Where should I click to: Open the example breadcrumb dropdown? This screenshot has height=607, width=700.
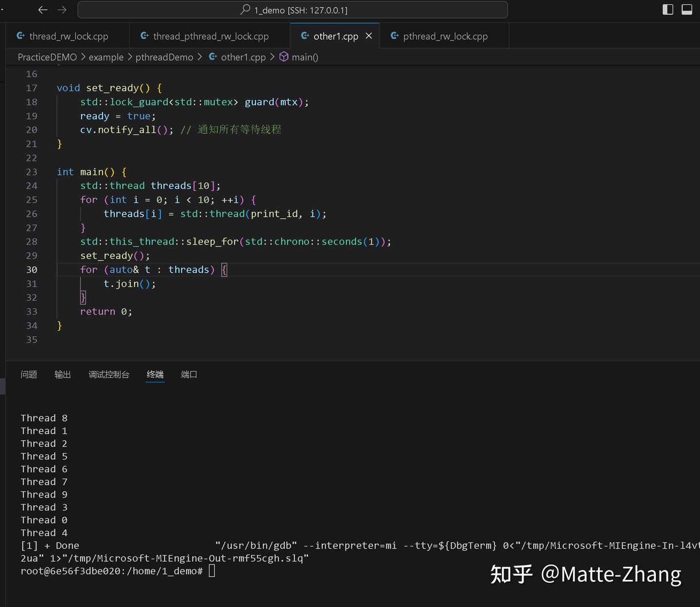point(106,57)
